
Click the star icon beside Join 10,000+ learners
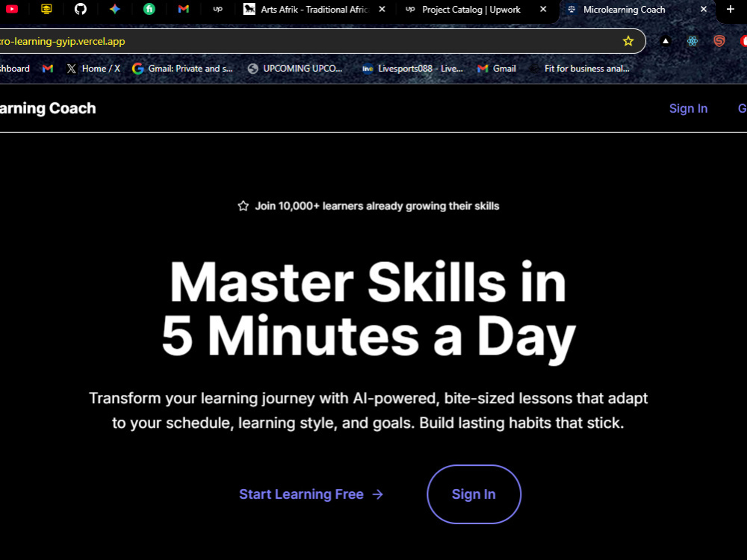pyautogui.click(x=243, y=206)
